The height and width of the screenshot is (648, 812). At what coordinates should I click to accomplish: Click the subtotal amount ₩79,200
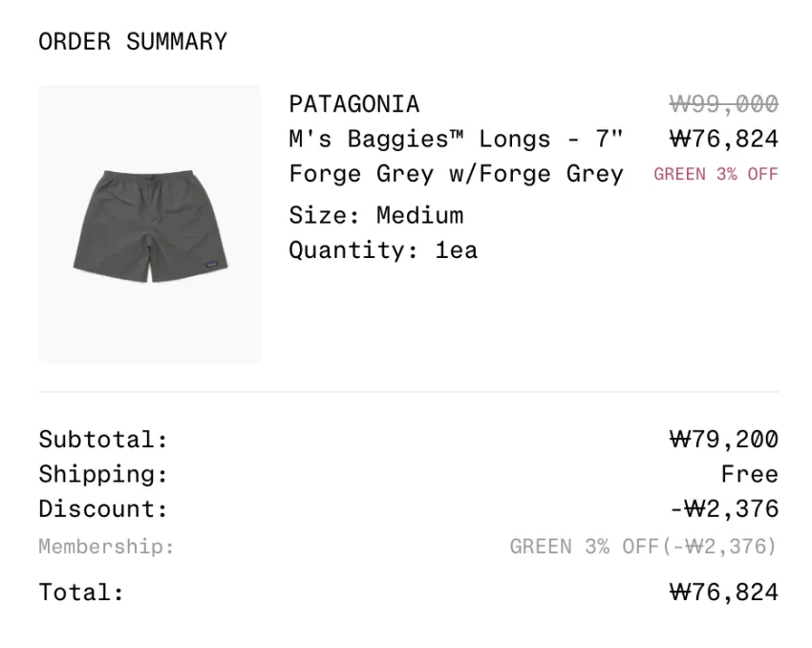click(724, 440)
